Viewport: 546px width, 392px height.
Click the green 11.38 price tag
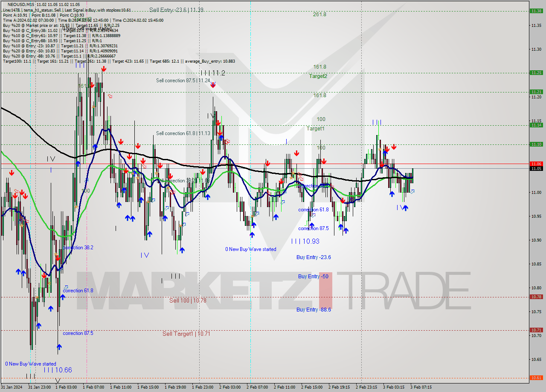[536, 11]
